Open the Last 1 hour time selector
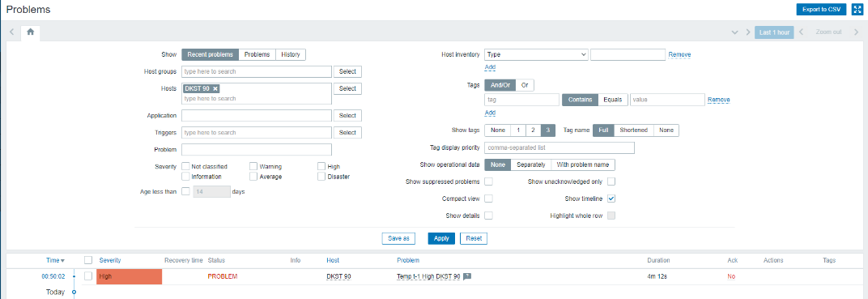 click(774, 32)
